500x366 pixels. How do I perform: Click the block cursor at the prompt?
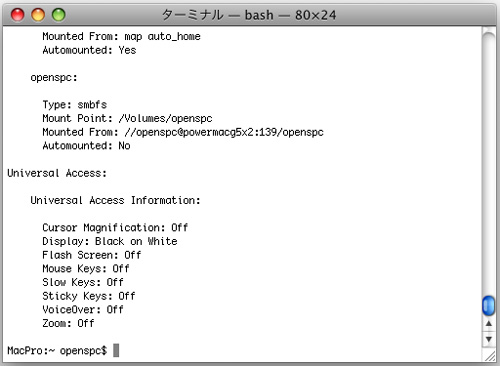(x=116, y=350)
